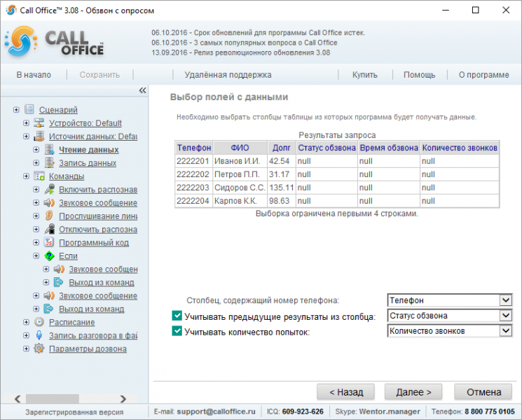Viewport: 522px width, 420px height.
Task: Click the Источник данных database icon
Action: pyautogui.click(x=39, y=136)
